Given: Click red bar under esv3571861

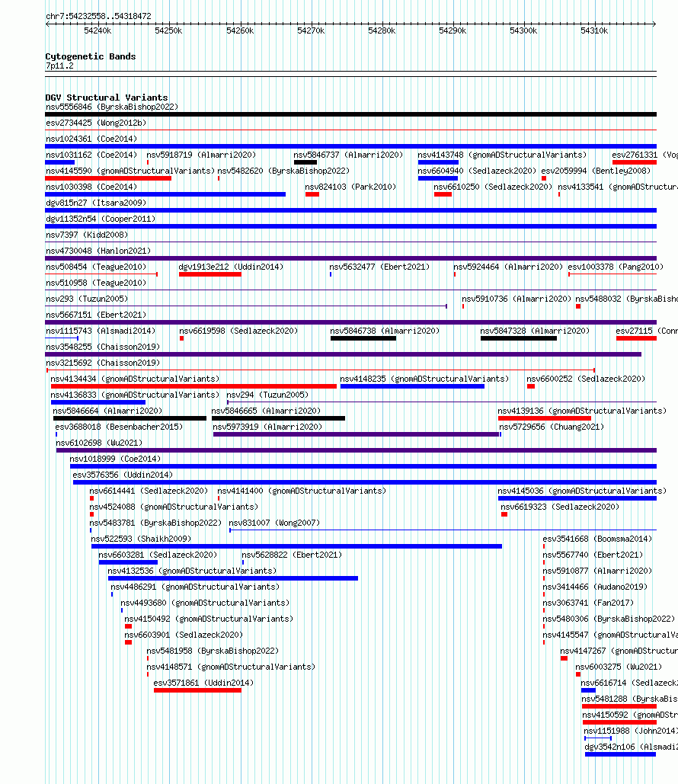Looking at the screenshot, I should click(197, 690).
